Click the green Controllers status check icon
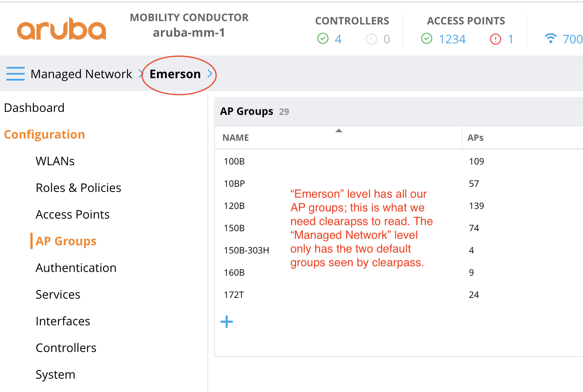The height and width of the screenshot is (392, 583). [x=323, y=39]
